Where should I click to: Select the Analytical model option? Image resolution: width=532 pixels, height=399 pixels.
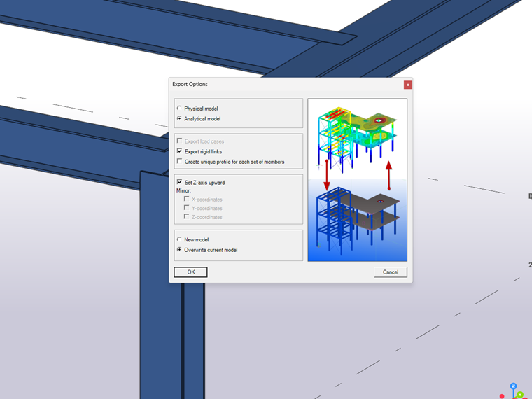[x=179, y=118]
